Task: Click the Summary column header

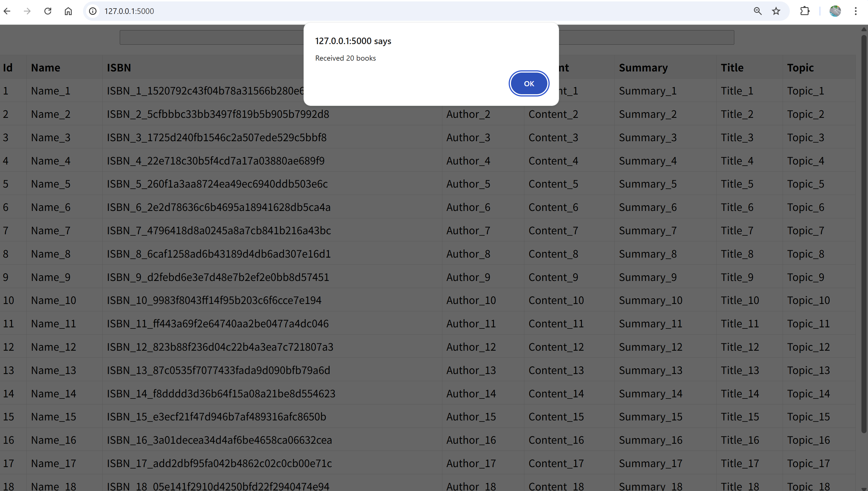Action: coord(643,68)
